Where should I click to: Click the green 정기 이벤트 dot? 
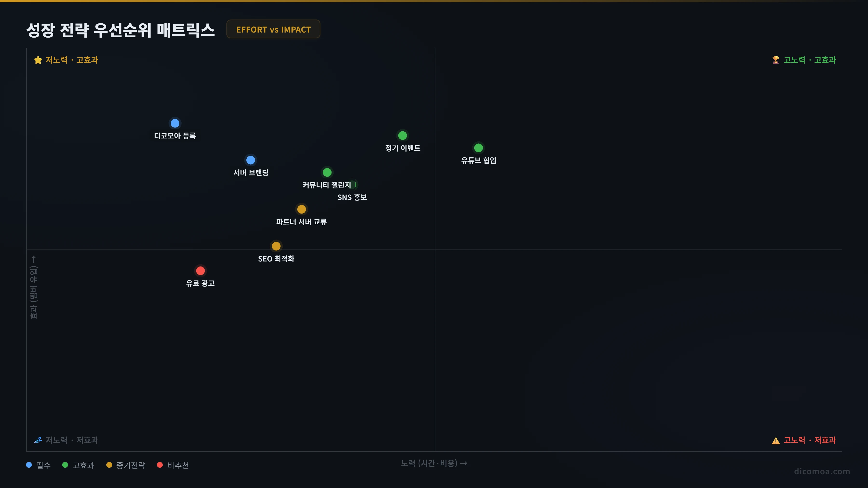point(403,135)
